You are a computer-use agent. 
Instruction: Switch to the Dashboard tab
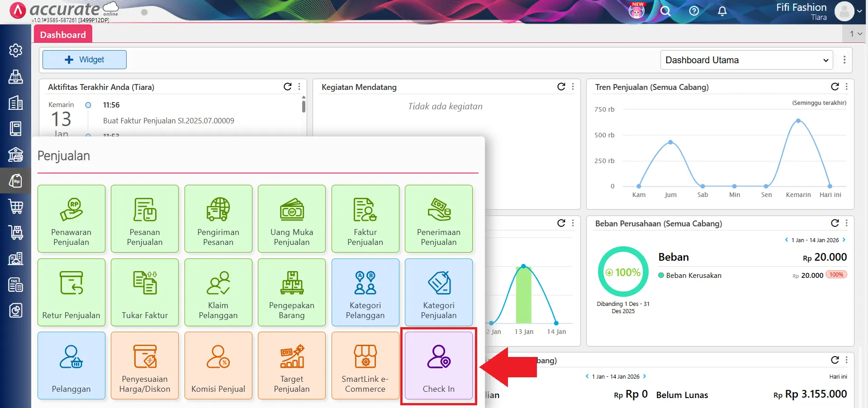(x=63, y=35)
